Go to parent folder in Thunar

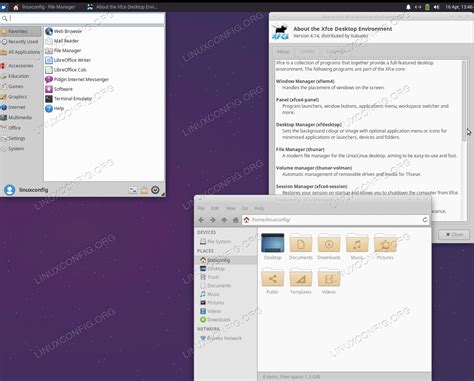pyautogui.click(x=224, y=220)
